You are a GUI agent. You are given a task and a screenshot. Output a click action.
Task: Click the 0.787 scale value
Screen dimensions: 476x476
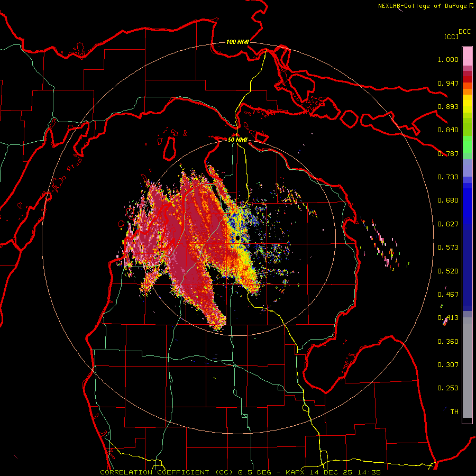448,153
